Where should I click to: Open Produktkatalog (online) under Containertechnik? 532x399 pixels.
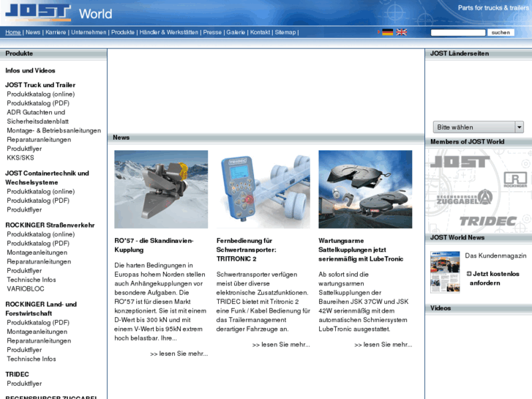41,192
